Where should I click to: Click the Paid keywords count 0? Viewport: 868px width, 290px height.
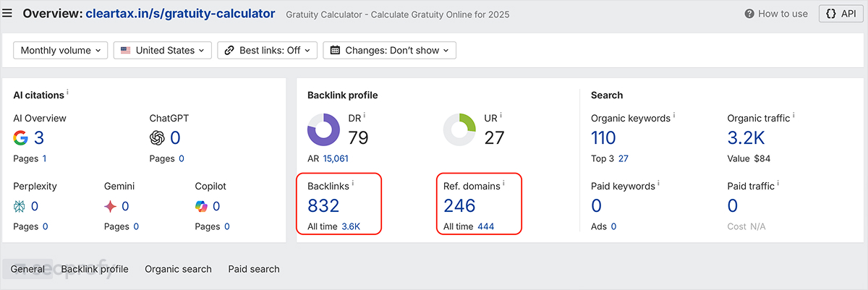coord(597,205)
